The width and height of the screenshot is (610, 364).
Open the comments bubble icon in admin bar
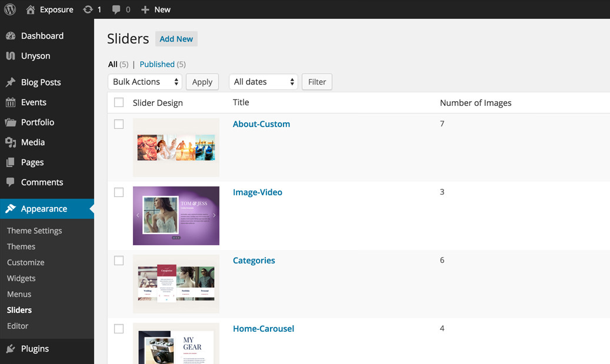[116, 10]
